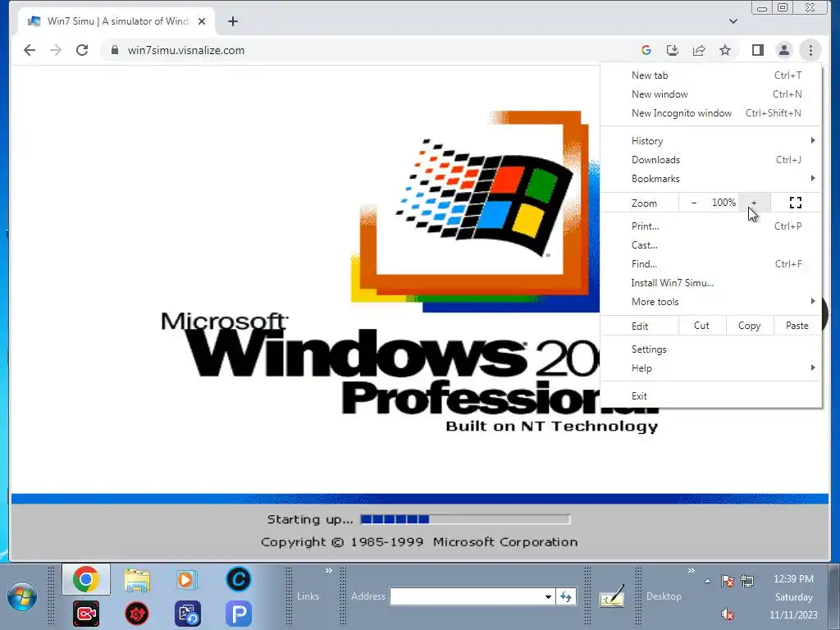Launch the media player taskbar icon
Screen dimensions: 840x630
pos(187,580)
